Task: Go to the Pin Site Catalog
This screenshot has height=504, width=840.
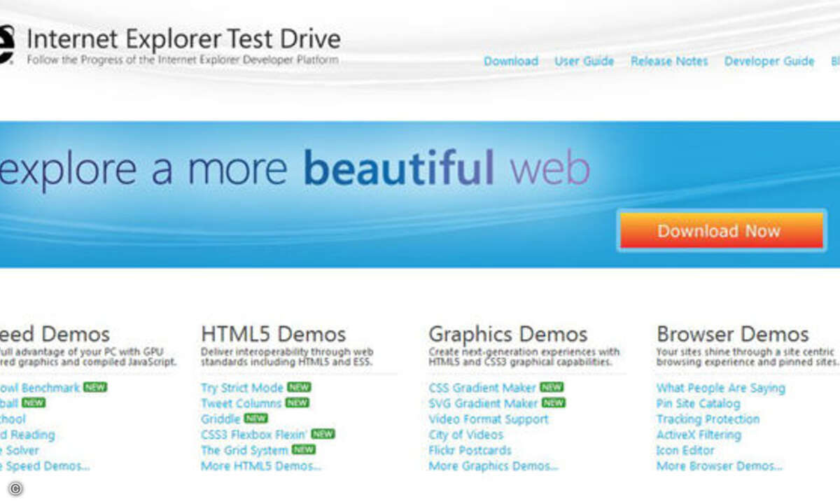Action: pos(698,403)
